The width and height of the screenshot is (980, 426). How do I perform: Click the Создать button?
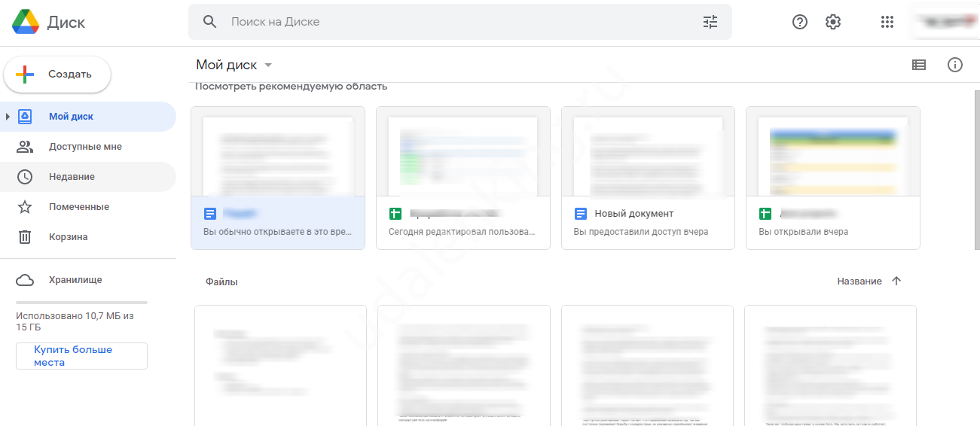tap(57, 75)
